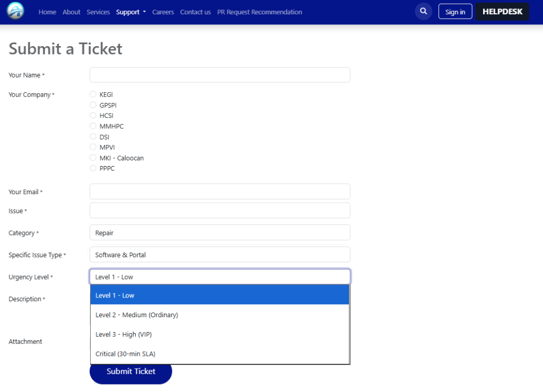This screenshot has width=543, height=392.
Task: Click the Urgency Level field label
Action: coord(30,277)
